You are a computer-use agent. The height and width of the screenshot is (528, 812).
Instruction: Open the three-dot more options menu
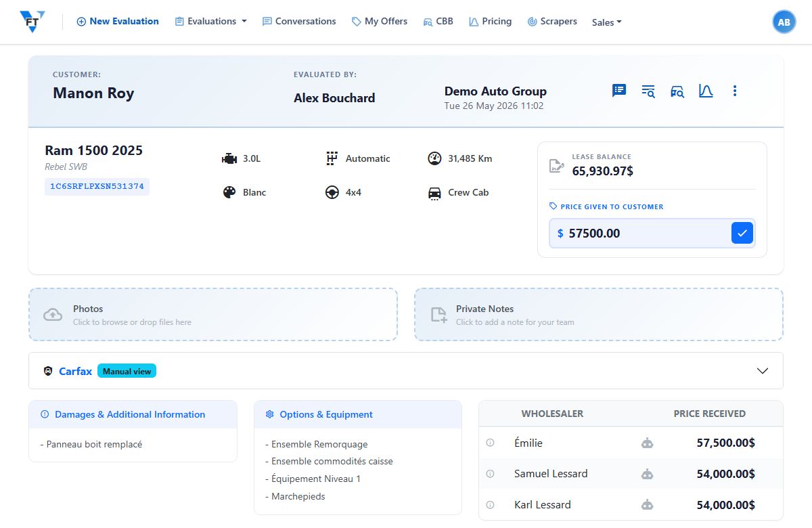coord(735,91)
